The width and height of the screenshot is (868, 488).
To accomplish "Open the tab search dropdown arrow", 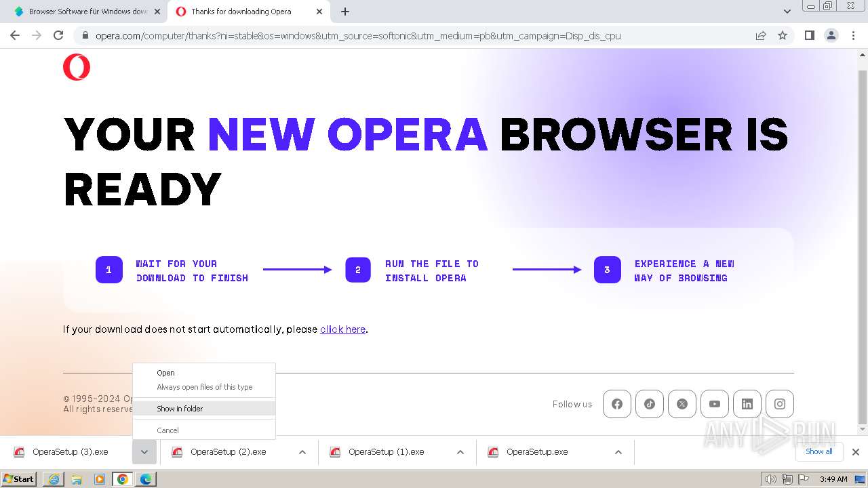I will coord(787,12).
